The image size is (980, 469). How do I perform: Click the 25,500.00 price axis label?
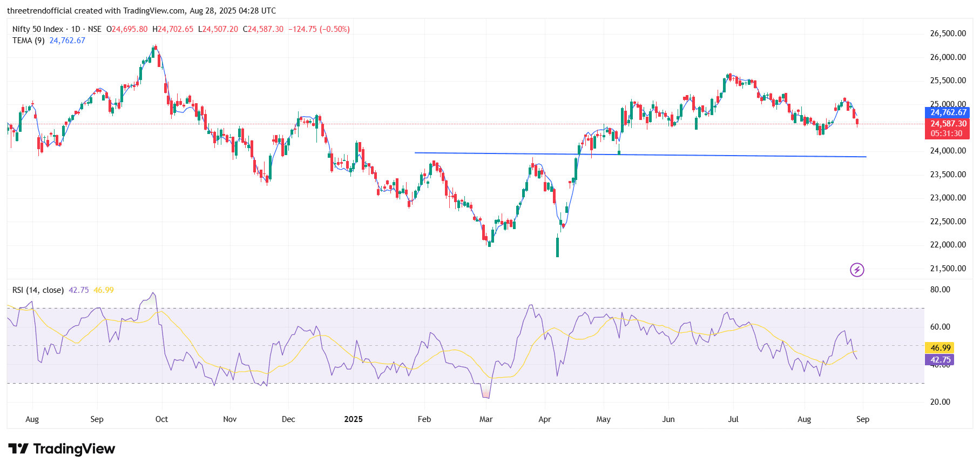coord(948,81)
